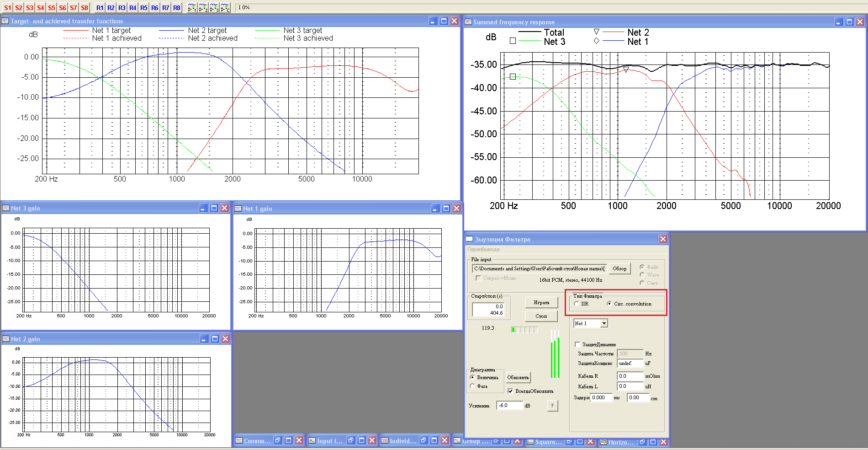Select the blue R4 toolbar button
Image resolution: width=868 pixels, height=450 pixels.
pyautogui.click(x=133, y=8)
